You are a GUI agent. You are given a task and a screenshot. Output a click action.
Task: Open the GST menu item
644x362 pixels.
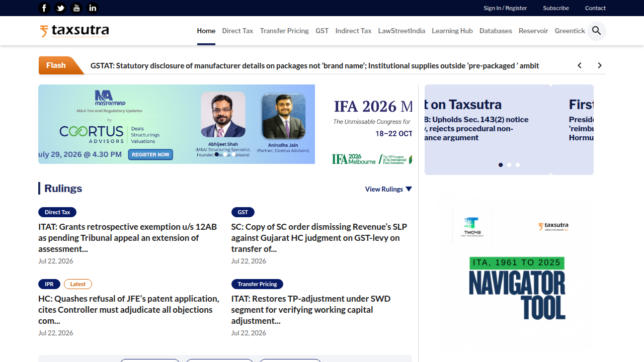(322, 31)
